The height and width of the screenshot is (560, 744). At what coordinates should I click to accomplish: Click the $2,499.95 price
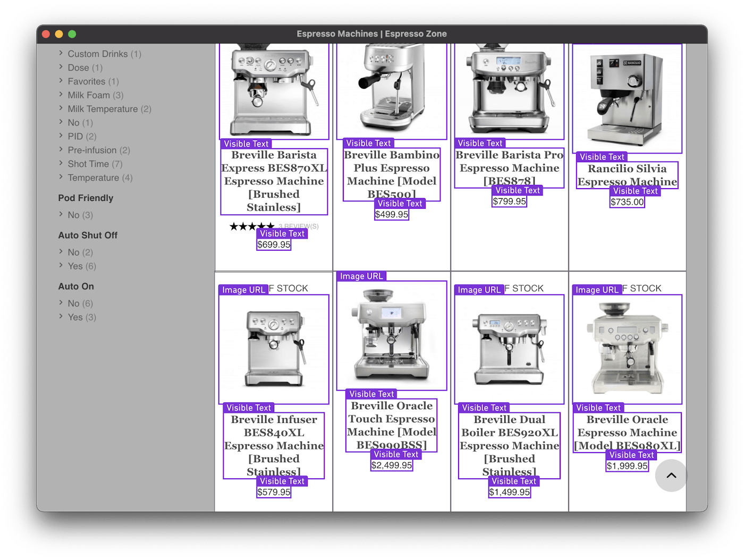(x=392, y=465)
